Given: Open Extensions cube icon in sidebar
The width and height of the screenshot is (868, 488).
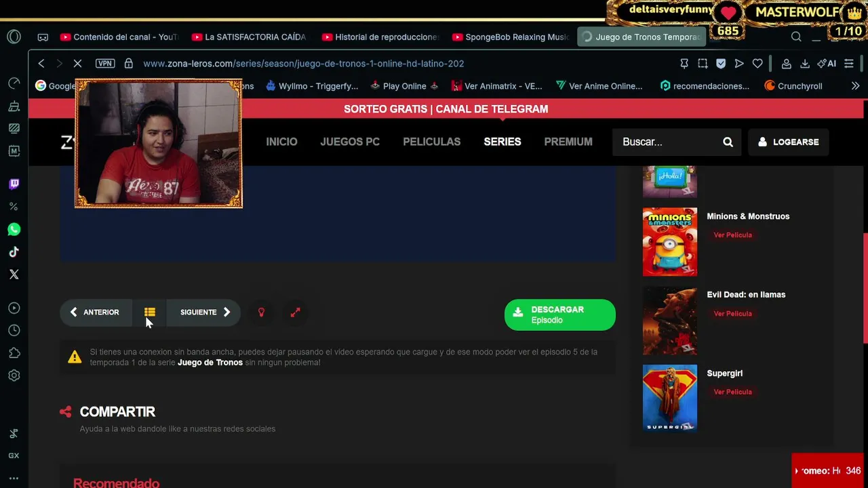Looking at the screenshot, I should 14,353.
